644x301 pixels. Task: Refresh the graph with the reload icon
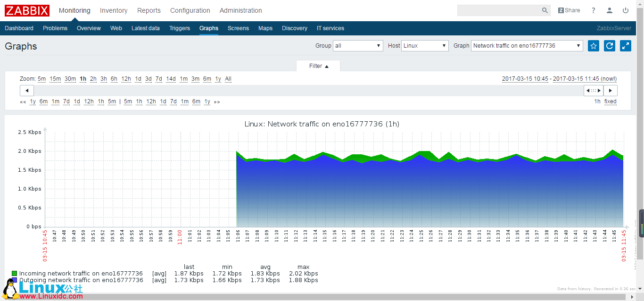coord(609,46)
